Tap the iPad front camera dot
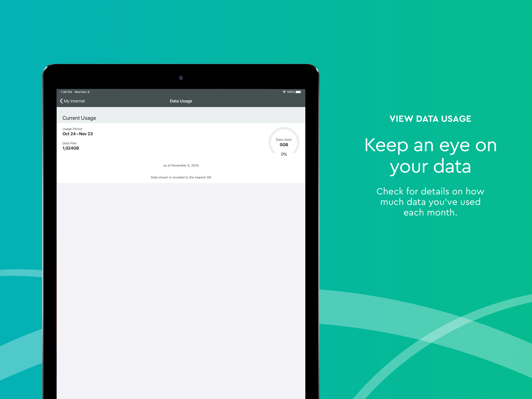 tap(181, 78)
